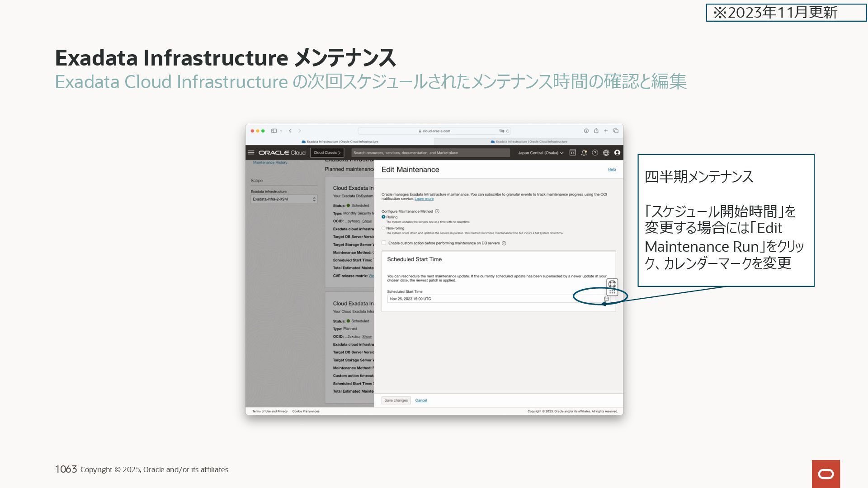868x488 pixels.
Task: Click the calendar icon in Scheduled Start Time
Action: [x=606, y=299]
